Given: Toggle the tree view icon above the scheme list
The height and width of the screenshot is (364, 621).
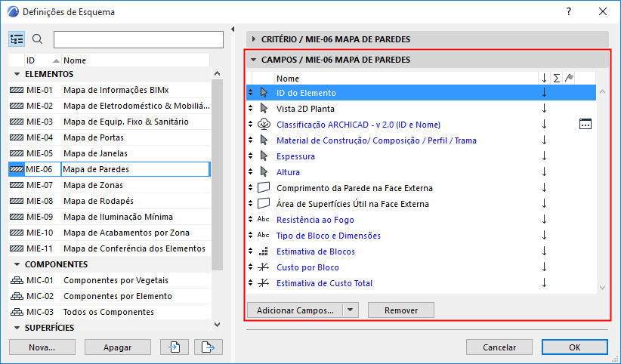Looking at the screenshot, I should pos(17,39).
